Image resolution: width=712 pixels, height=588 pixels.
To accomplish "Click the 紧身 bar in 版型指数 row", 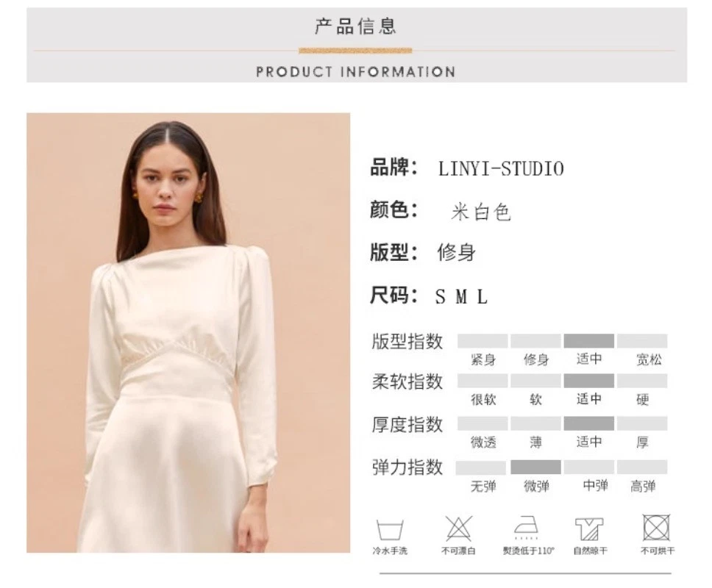I will pyautogui.click(x=483, y=341).
